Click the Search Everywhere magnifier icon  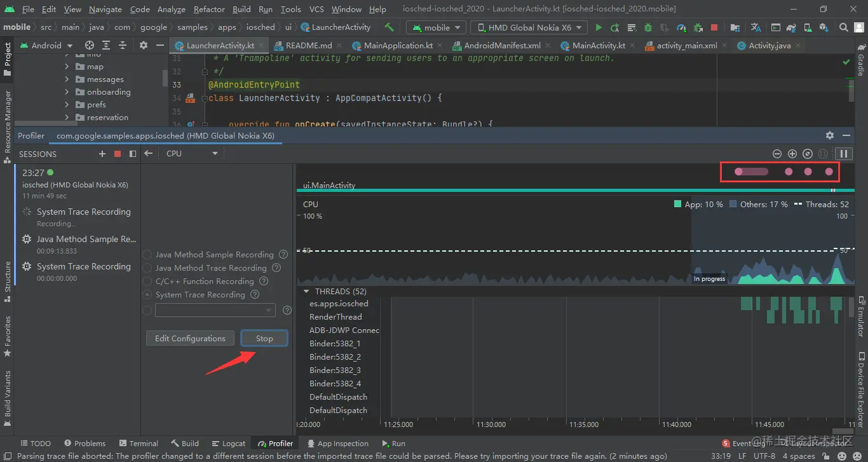coord(844,27)
